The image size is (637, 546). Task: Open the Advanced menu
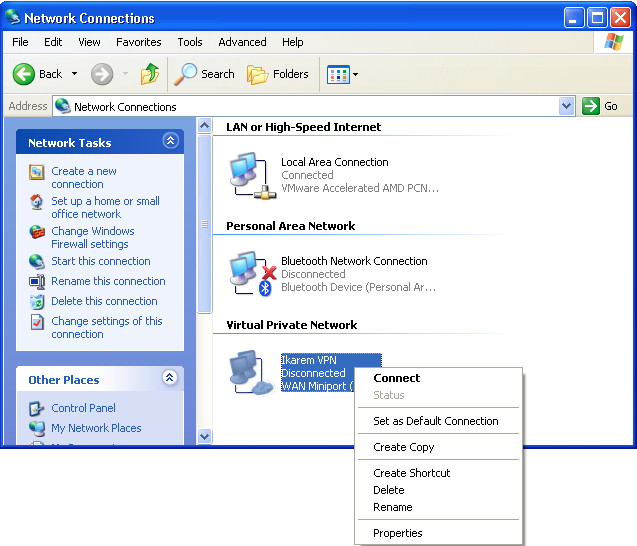242,42
